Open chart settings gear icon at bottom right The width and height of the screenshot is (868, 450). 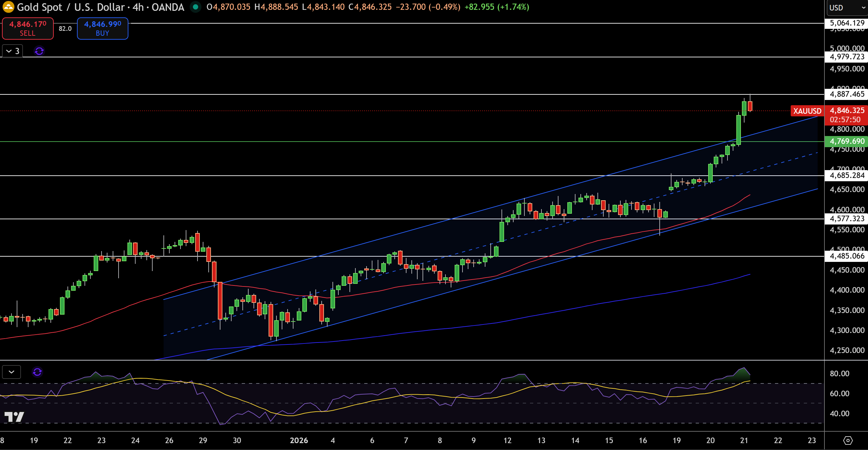tap(848, 440)
